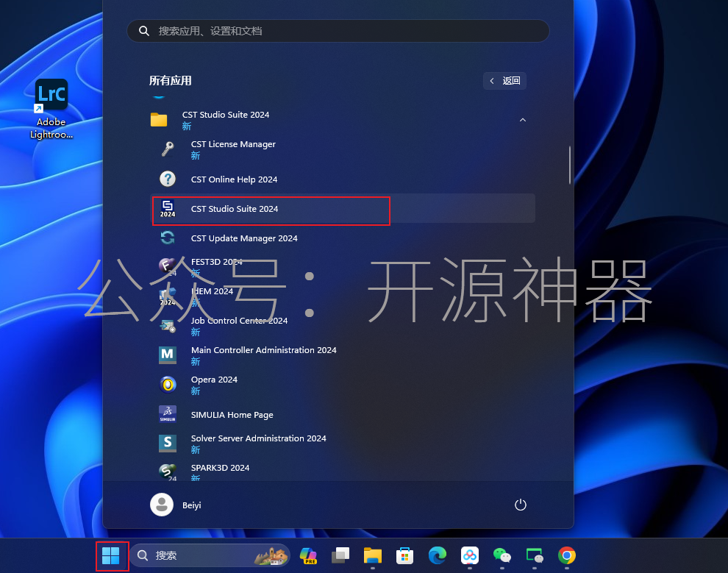The height and width of the screenshot is (573, 728).
Task: Start Job Control Center 2024 icon
Action: tap(168, 326)
